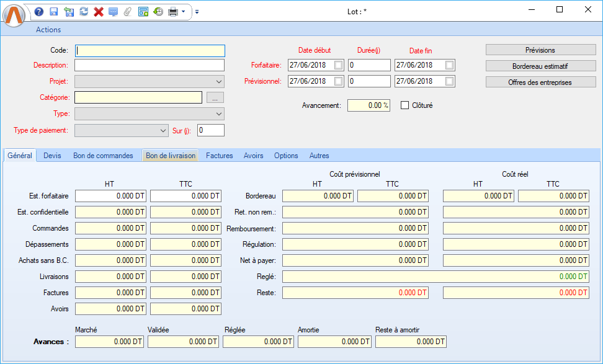Click the Bordereau estimatif button
This screenshot has width=603, height=364.
(x=540, y=66)
